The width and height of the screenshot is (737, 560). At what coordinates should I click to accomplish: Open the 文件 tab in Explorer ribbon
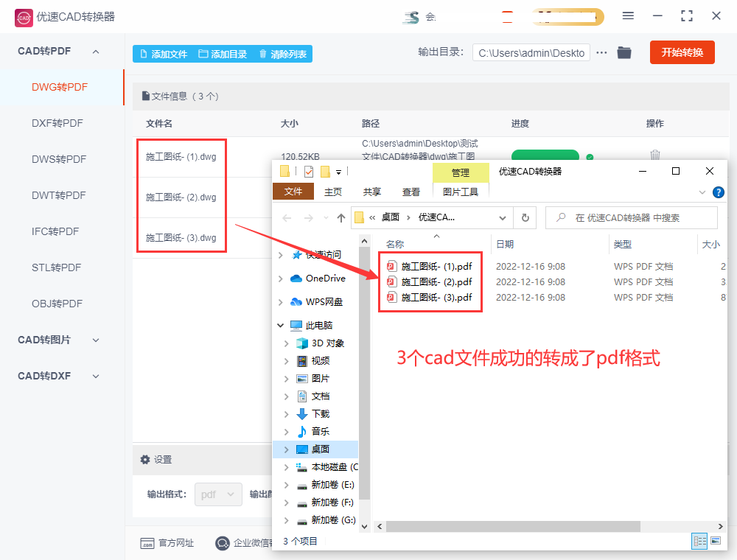(x=293, y=191)
